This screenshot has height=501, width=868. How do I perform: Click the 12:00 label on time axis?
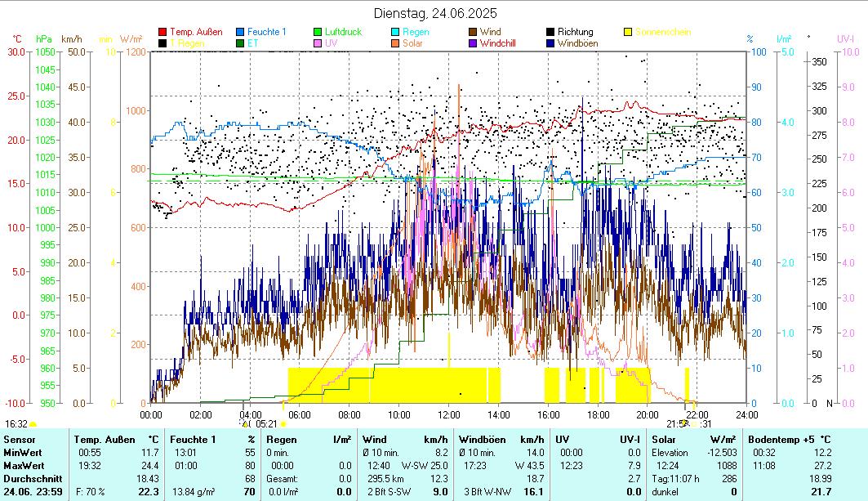coord(449,414)
